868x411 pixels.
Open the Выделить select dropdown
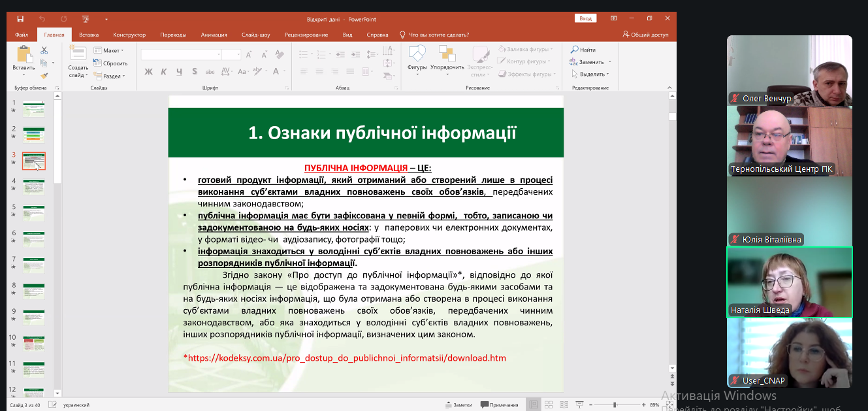(x=591, y=74)
